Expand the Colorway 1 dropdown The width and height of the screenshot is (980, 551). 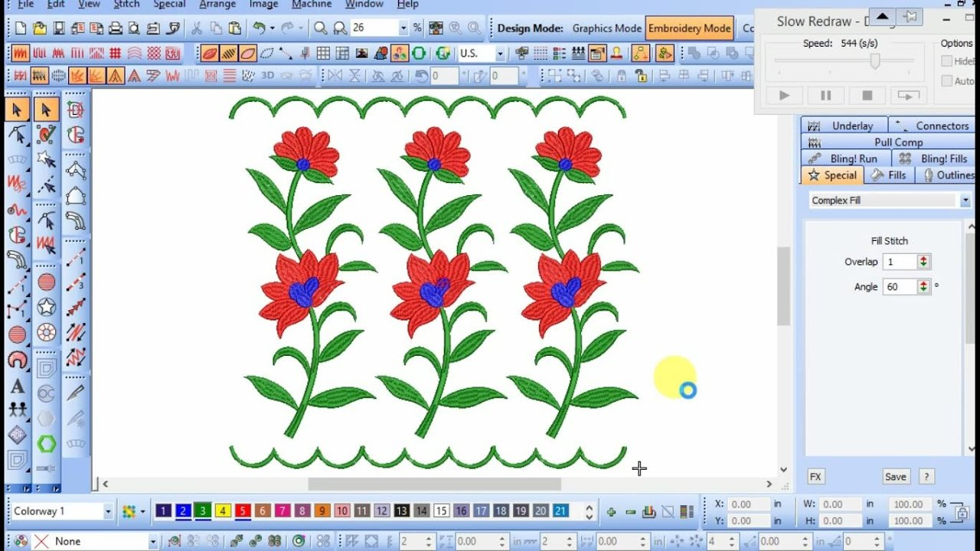(x=107, y=511)
